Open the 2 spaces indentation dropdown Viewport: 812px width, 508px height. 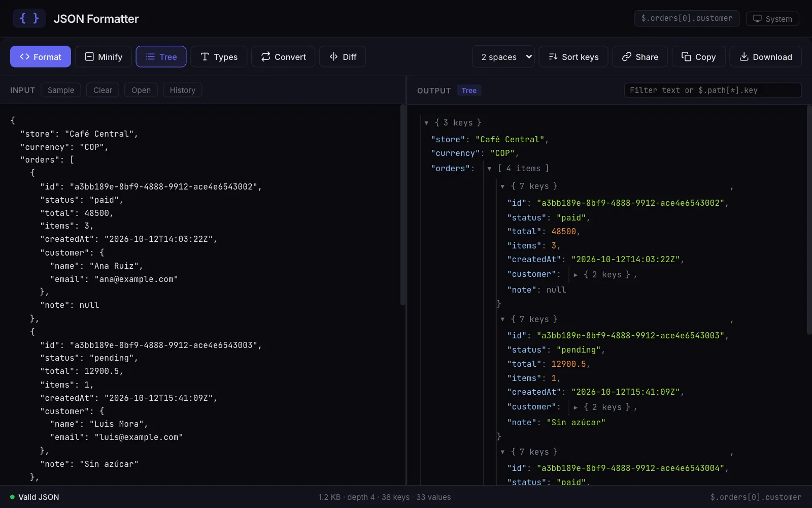click(x=503, y=57)
